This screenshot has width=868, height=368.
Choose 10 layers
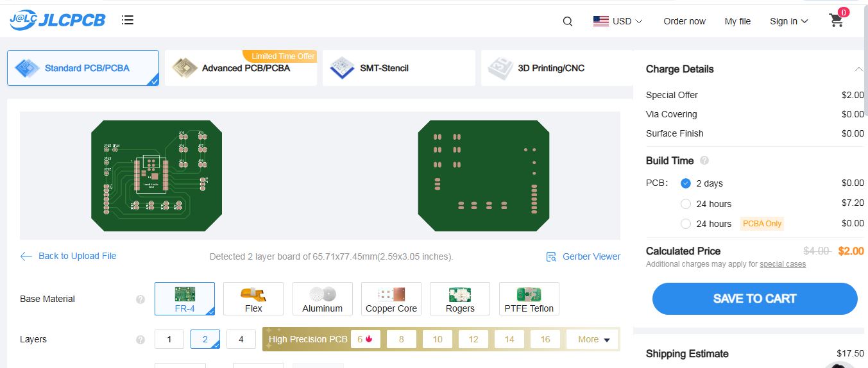point(438,339)
